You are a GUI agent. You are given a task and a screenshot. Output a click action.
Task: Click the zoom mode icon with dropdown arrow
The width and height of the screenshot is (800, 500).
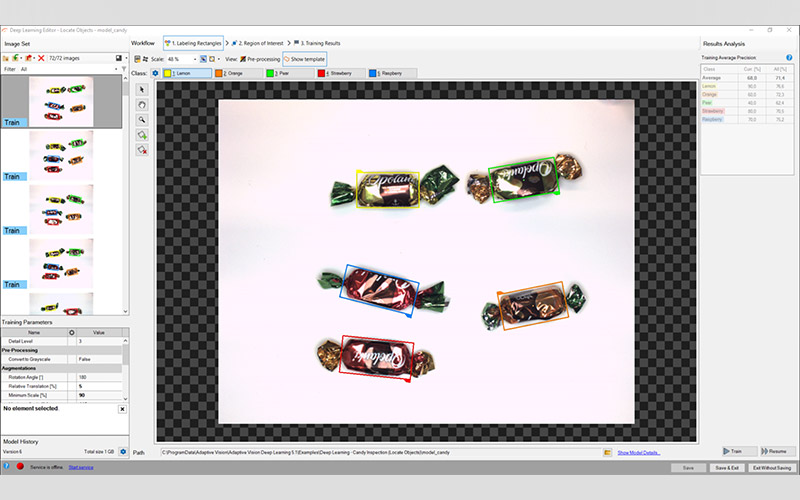point(212,59)
